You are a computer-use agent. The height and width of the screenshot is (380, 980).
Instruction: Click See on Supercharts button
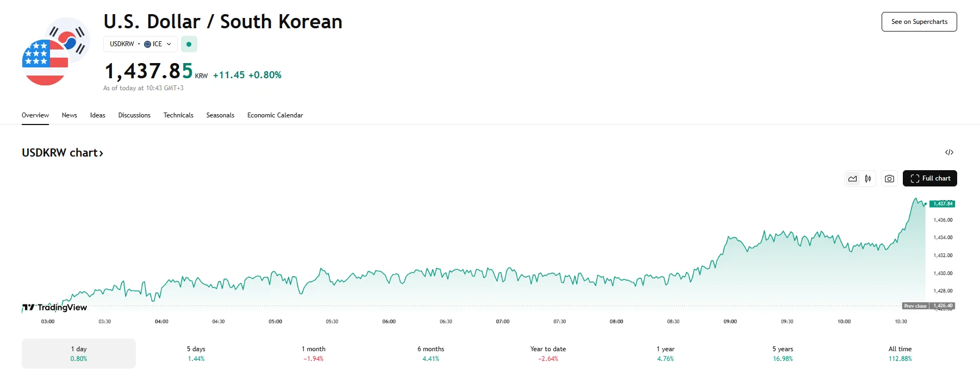(919, 22)
